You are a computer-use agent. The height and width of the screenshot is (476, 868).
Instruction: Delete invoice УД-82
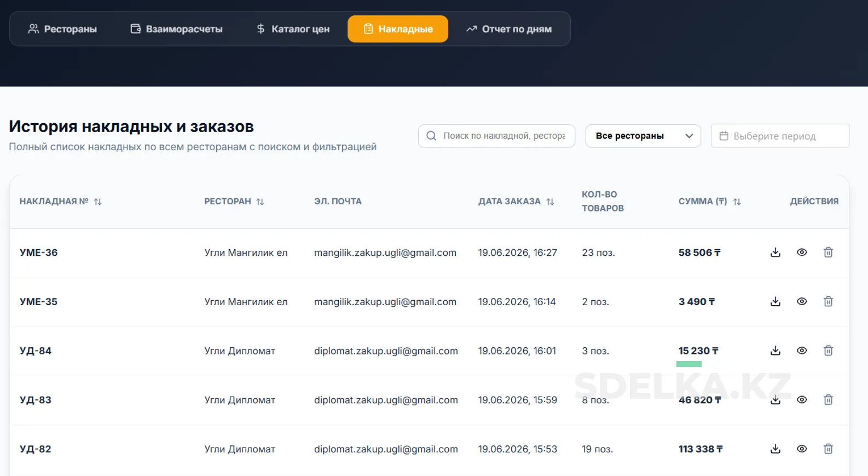[x=829, y=449]
